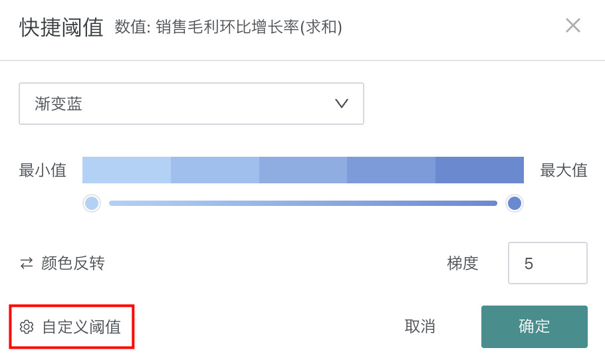Screen dimensions: 605x364
Task: Select the darkest blue color block
Action: 479,170
